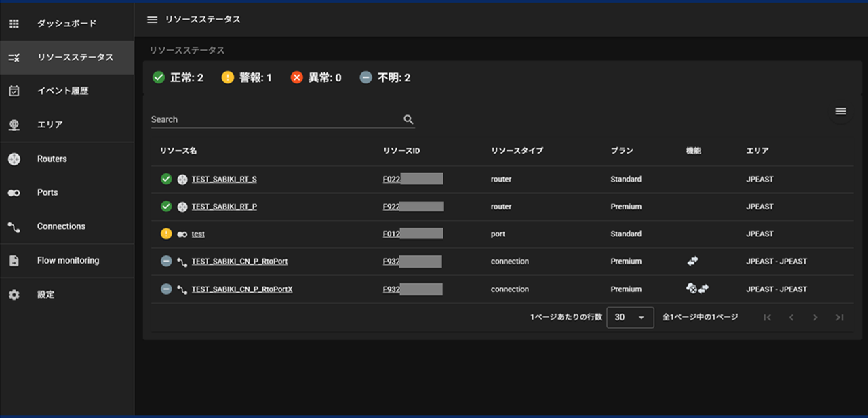Click the エリア globe icon
The width and height of the screenshot is (868, 418).
pyautogui.click(x=14, y=125)
